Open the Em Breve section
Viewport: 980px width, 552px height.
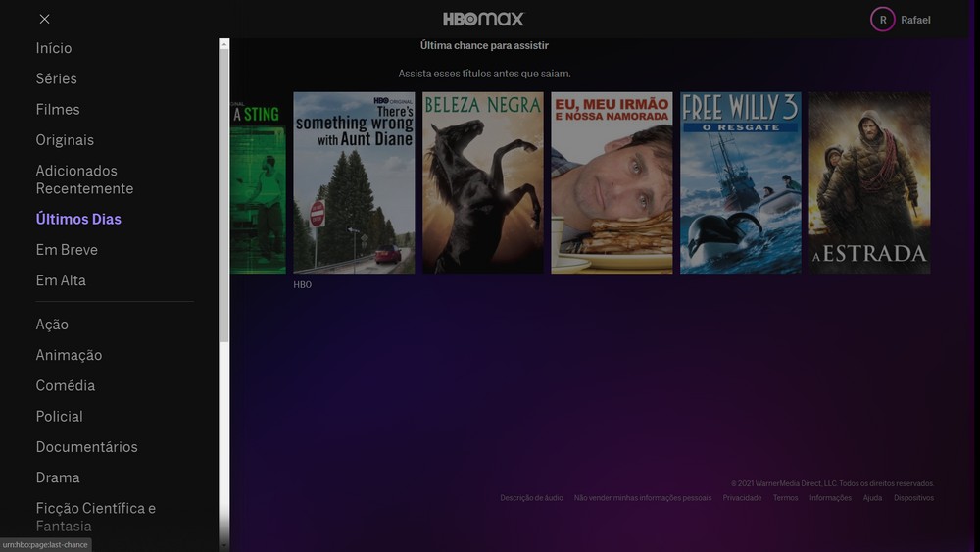pos(67,250)
